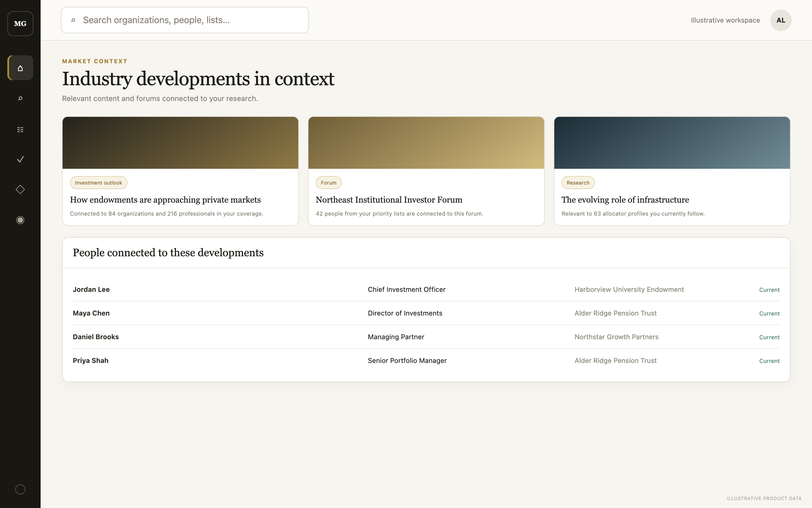The width and height of the screenshot is (812, 508).
Task: Open the tan Forum card image
Action: 426,143
